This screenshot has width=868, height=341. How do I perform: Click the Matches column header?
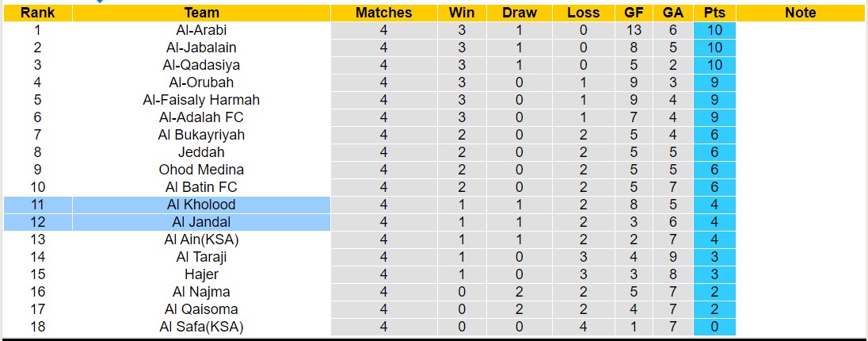tap(383, 13)
